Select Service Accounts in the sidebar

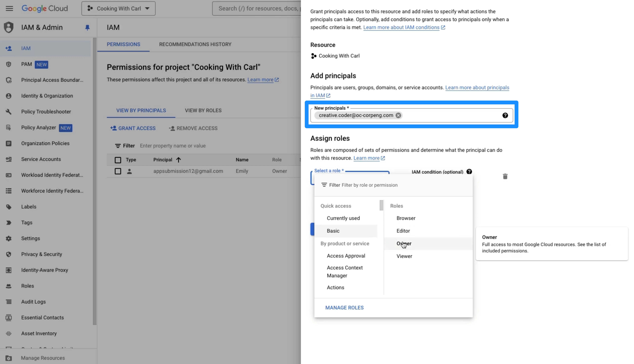pyautogui.click(x=41, y=159)
